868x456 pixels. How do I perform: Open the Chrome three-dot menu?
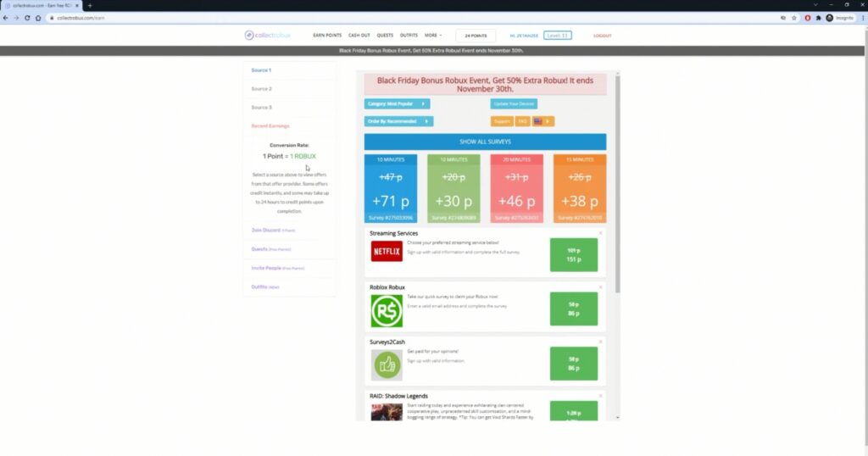(x=862, y=18)
